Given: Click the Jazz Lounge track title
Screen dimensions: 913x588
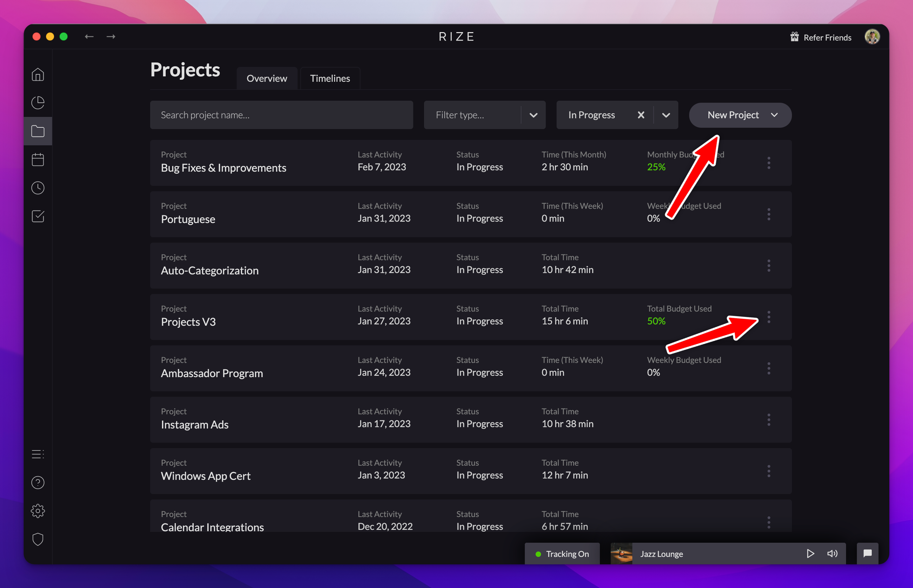Looking at the screenshot, I should click(x=662, y=554).
